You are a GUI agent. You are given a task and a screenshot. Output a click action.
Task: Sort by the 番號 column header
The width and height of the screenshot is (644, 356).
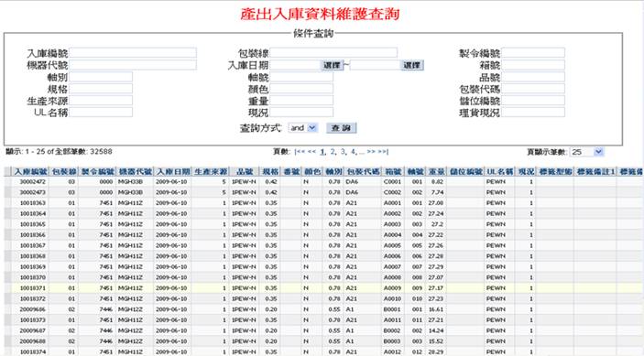pyautogui.click(x=291, y=171)
